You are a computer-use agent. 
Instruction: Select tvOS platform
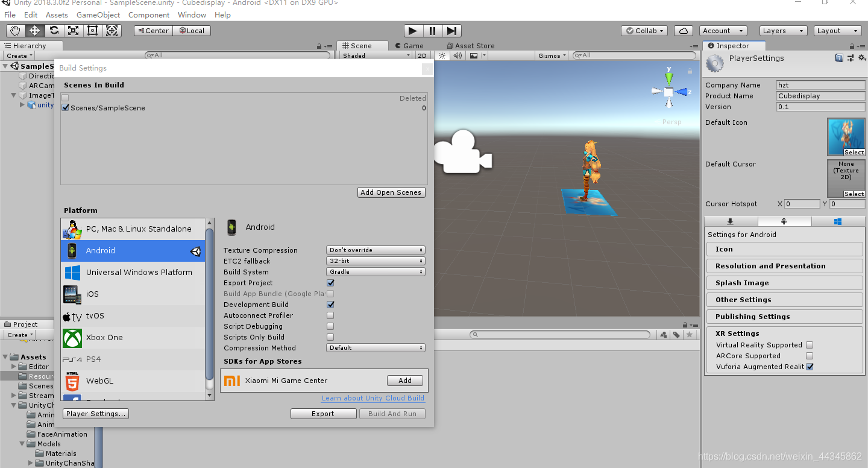133,316
